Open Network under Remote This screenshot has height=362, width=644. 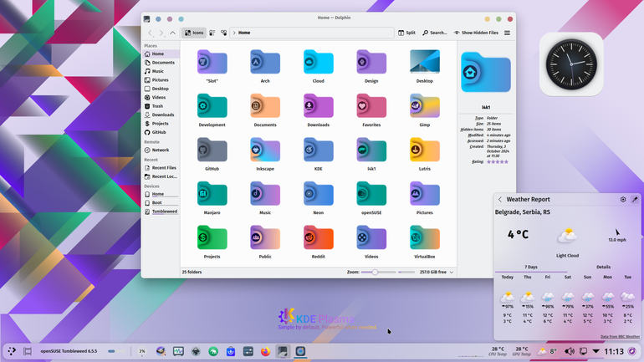point(161,150)
